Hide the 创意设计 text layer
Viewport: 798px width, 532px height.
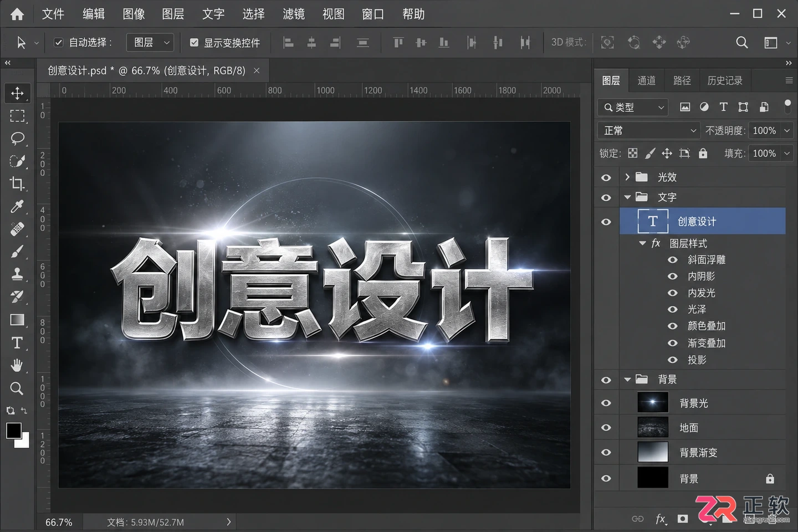606,222
